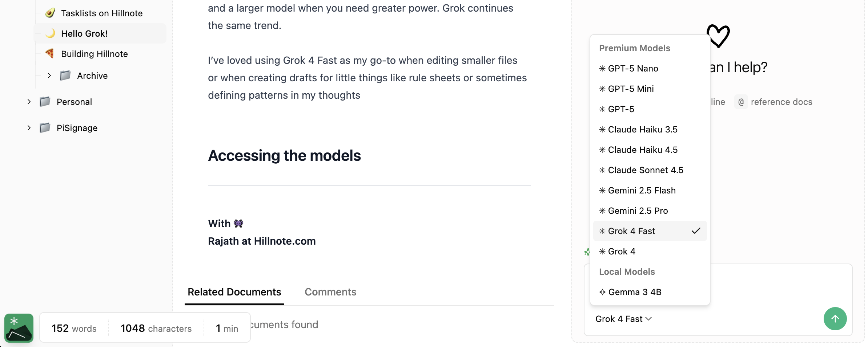Click the Hillnote app icon at bottom left
Viewport: 868px width, 347px height.
19,328
